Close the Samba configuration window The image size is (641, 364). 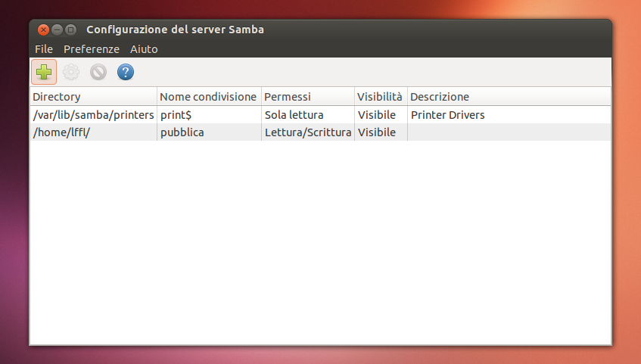tap(43, 30)
